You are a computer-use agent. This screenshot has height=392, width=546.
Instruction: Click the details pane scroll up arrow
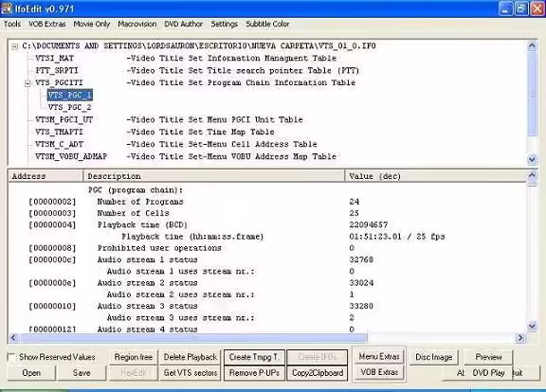point(532,176)
